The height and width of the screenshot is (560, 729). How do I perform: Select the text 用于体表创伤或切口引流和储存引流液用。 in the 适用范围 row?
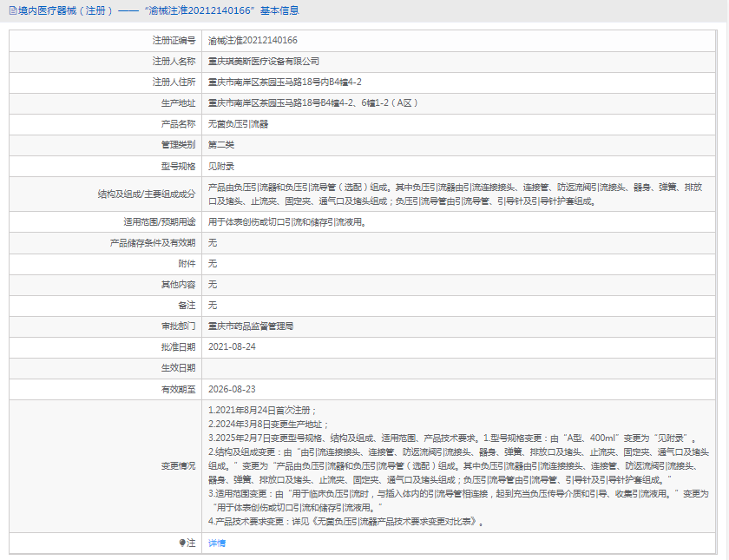coord(287,222)
